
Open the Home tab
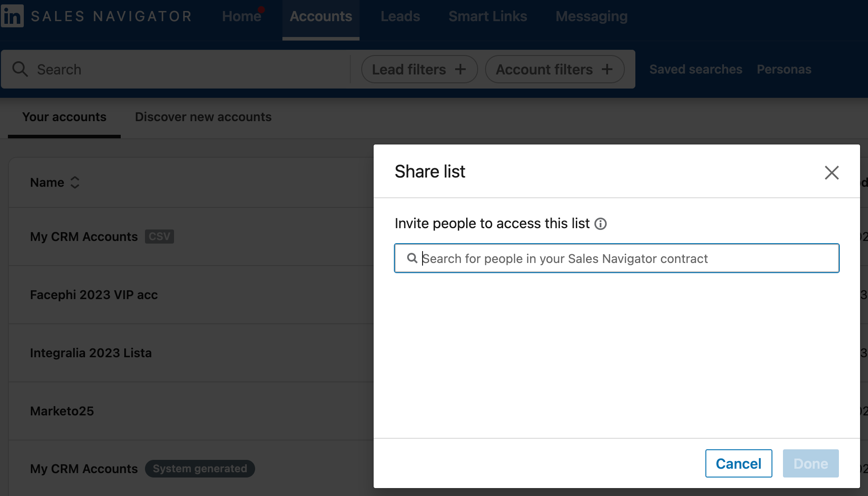pyautogui.click(x=241, y=16)
